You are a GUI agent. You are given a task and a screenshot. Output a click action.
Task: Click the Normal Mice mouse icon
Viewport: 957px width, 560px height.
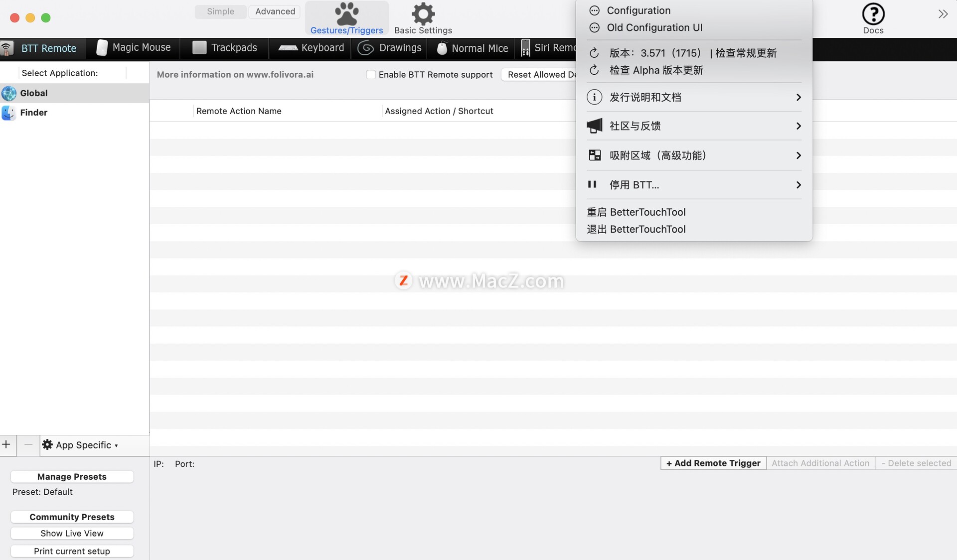click(442, 48)
